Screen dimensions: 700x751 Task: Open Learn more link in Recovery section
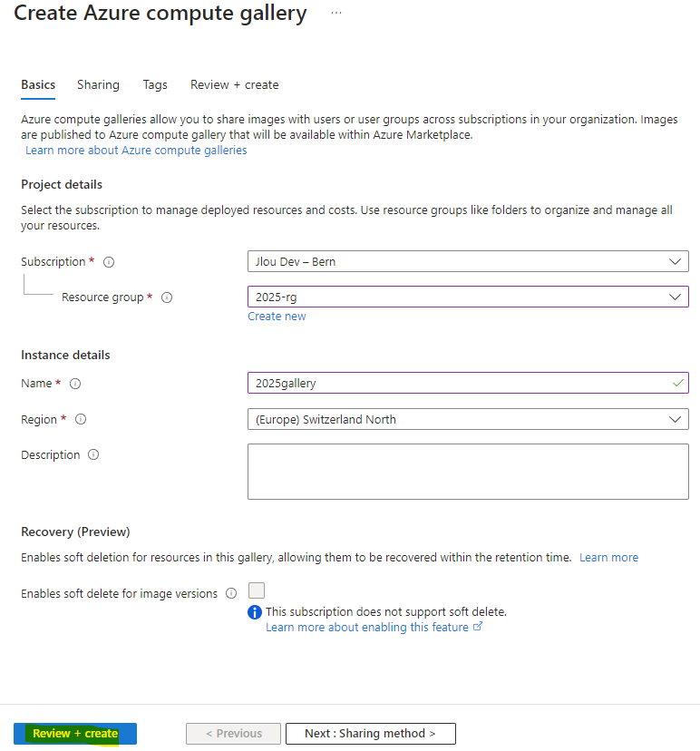pyautogui.click(x=608, y=558)
